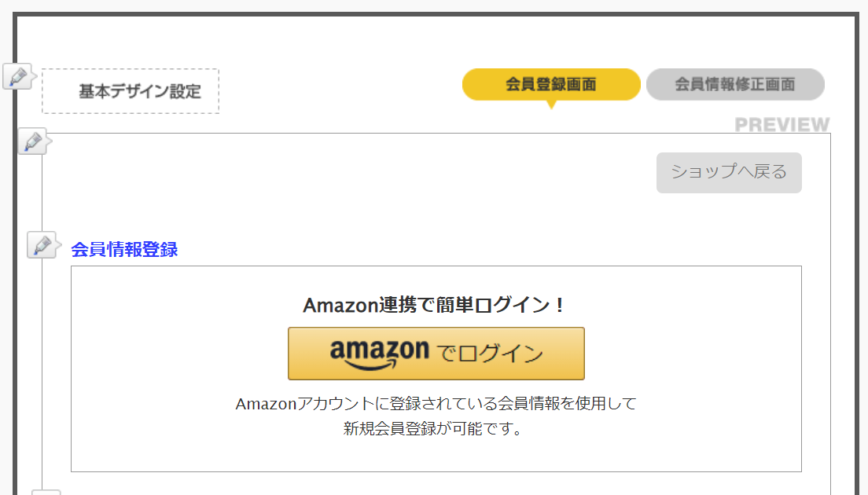Click the Amazonアカウントに登録されている description line
868x495 pixels.
tap(436, 404)
